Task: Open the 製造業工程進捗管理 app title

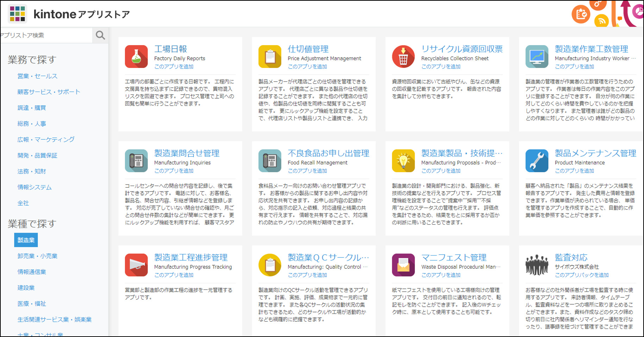Action: 191,257
